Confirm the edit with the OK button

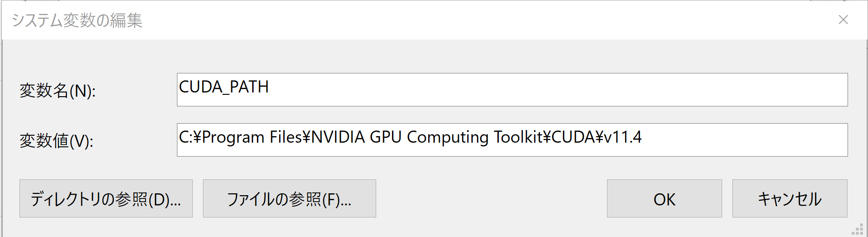[664, 198]
